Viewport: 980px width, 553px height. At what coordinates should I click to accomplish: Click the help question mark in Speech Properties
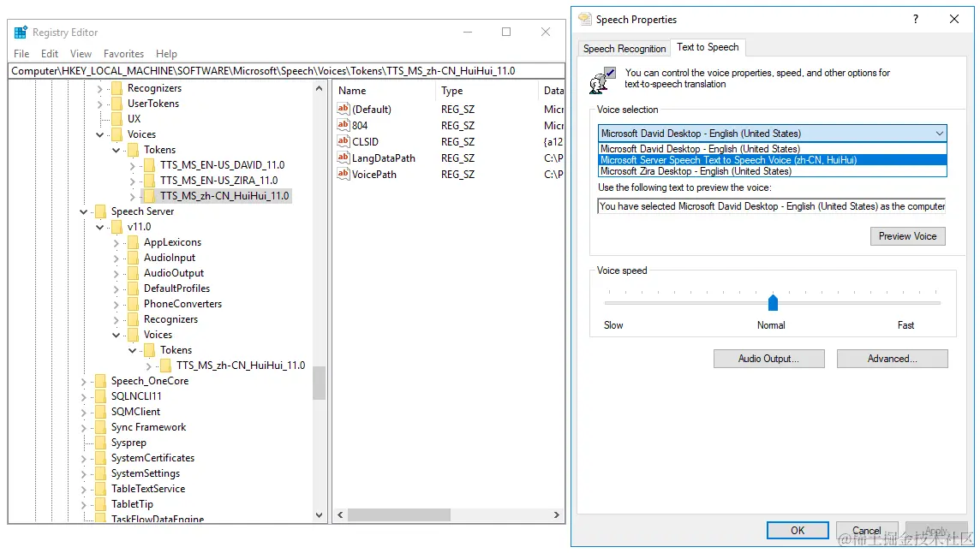[916, 19]
